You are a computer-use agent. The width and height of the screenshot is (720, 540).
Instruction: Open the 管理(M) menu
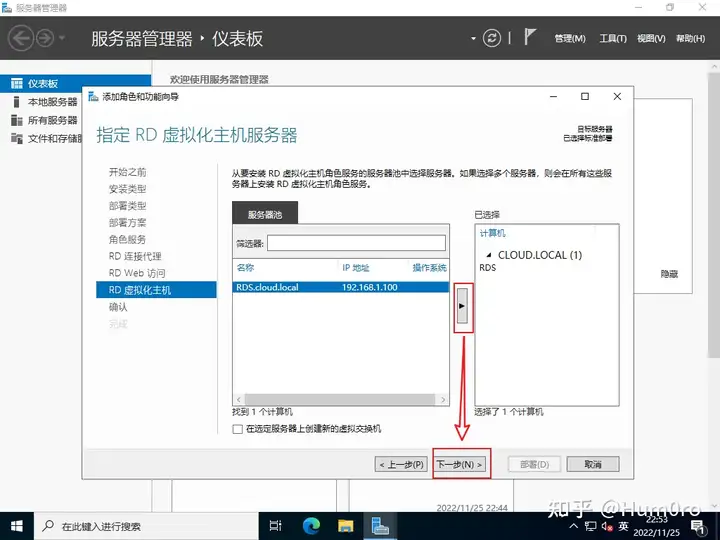pyautogui.click(x=570, y=39)
